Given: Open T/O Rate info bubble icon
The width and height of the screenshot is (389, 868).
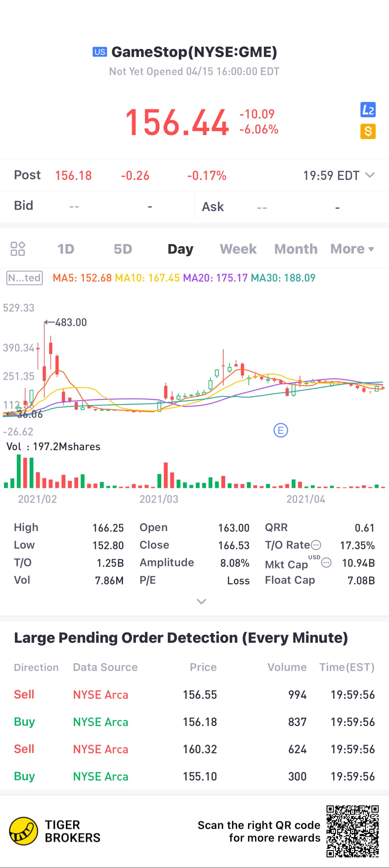Looking at the screenshot, I should tap(316, 545).
